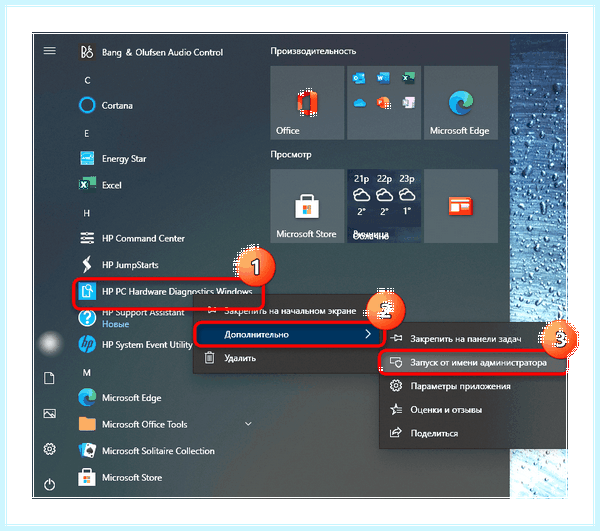Open the Excel icon in Office tile group
The image size is (600, 531).
pos(408,78)
